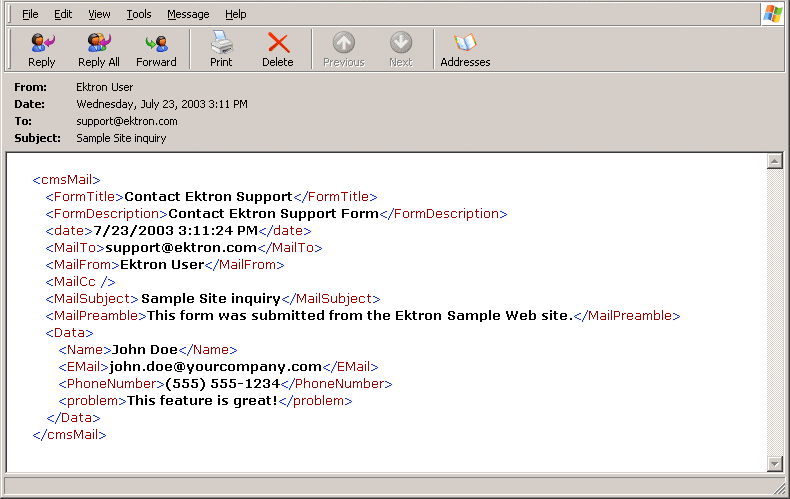Image resolution: width=790 pixels, height=499 pixels.
Task: Open the Help menu
Action: click(235, 14)
